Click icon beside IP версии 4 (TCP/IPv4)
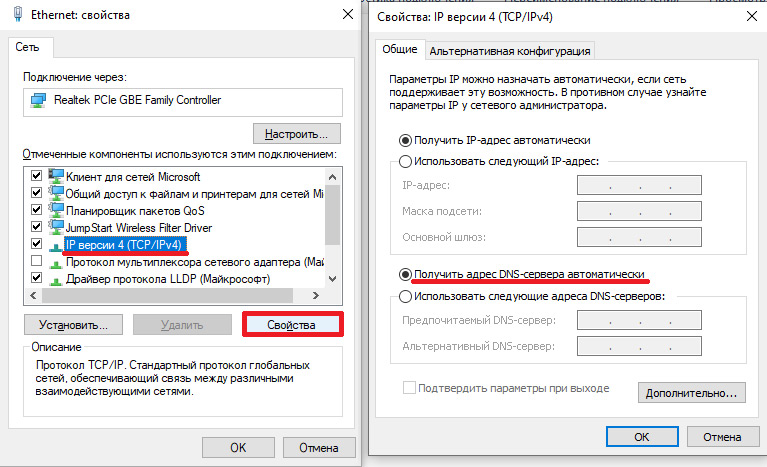This screenshot has width=767, height=467. click(56, 246)
